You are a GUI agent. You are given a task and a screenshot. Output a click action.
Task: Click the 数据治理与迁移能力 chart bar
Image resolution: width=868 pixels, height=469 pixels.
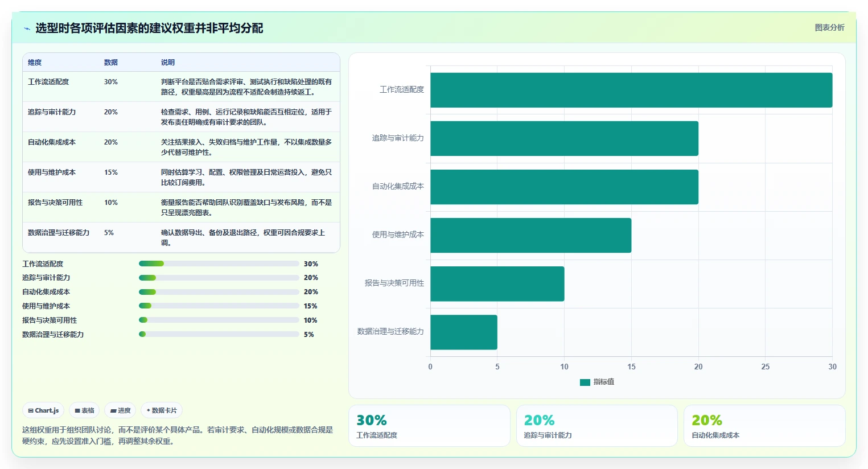tap(464, 332)
